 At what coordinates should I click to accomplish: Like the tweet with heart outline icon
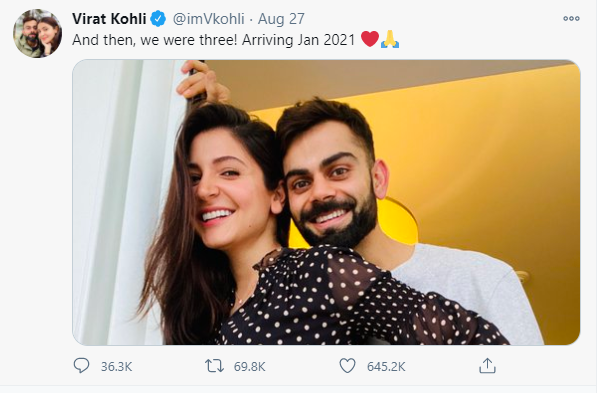(x=347, y=366)
